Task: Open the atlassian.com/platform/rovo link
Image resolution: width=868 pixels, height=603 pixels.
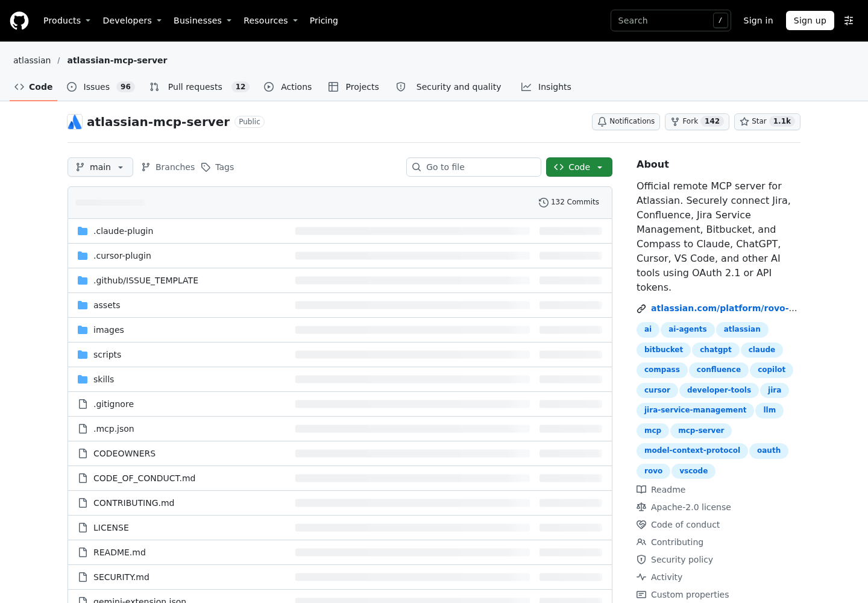Action: [724, 308]
